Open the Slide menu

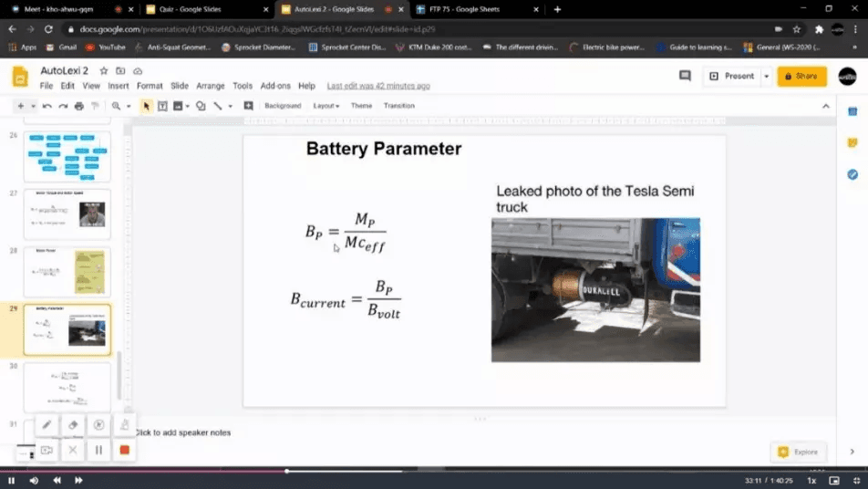point(180,86)
